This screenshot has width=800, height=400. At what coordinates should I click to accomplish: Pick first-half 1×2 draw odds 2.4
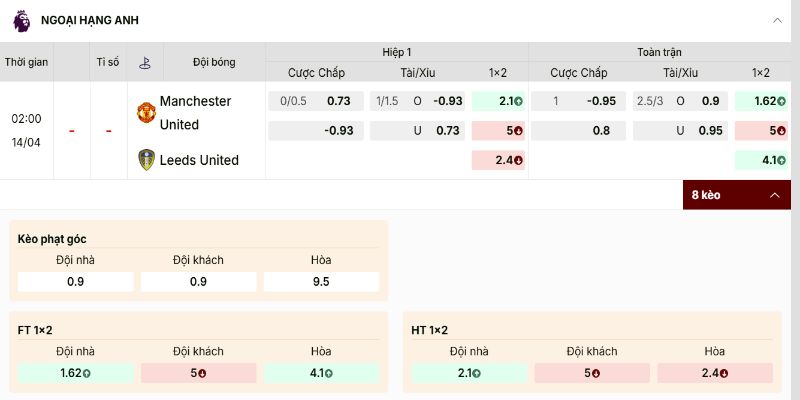pyautogui.click(x=498, y=160)
